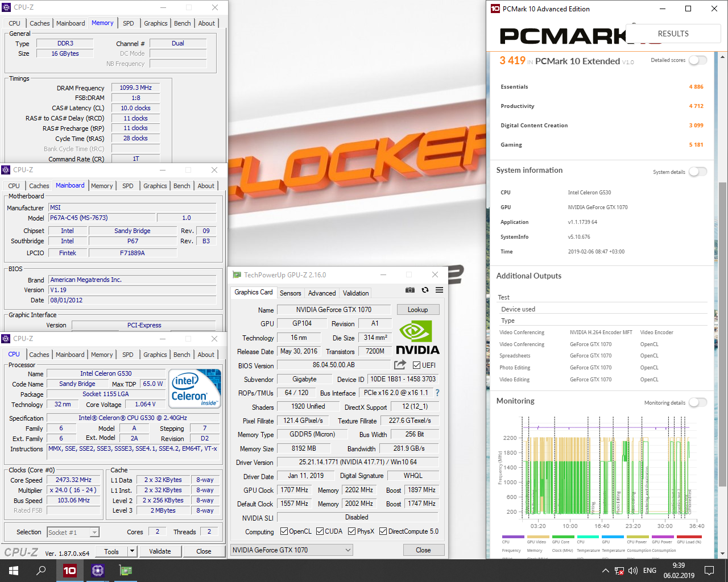Viewport: 728px width, 582px height.
Task: Toggle the PhysX checkbox
Action: tap(352, 531)
